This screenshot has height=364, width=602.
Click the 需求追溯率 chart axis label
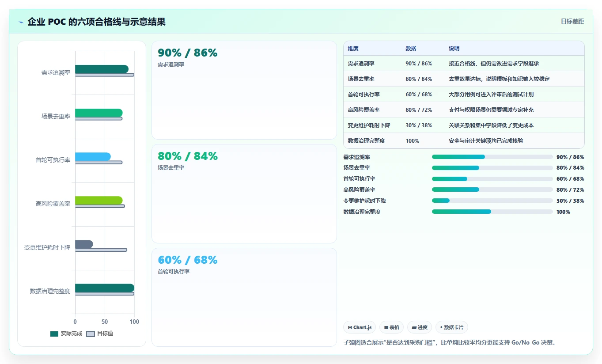(56, 72)
